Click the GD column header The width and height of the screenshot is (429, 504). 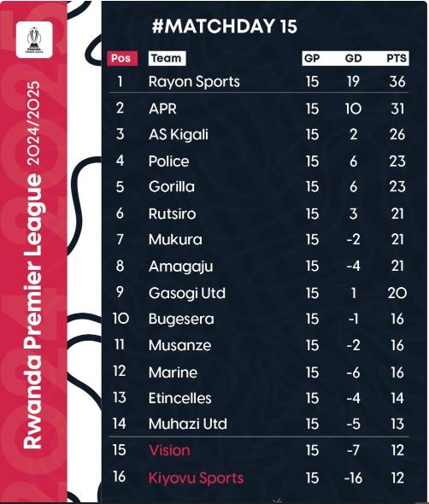point(354,58)
